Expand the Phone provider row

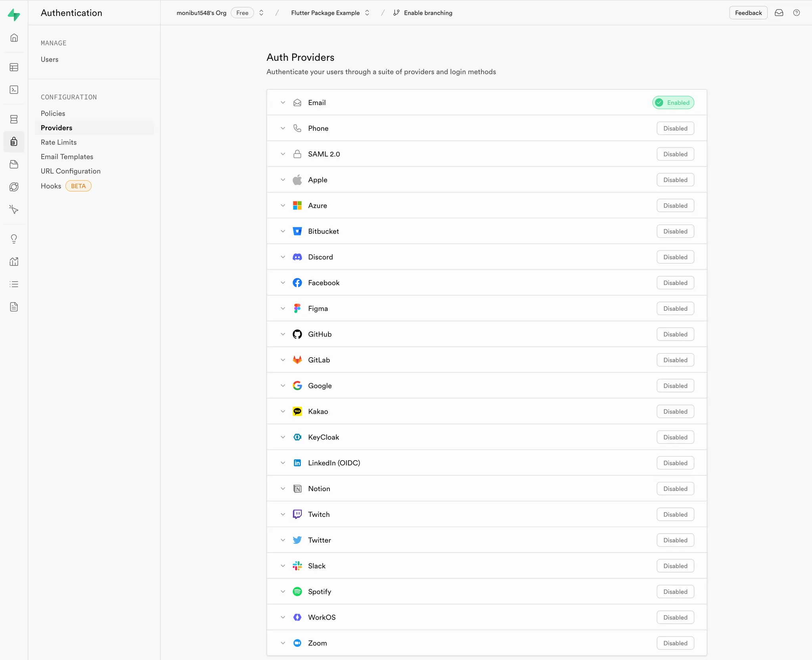[283, 128]
